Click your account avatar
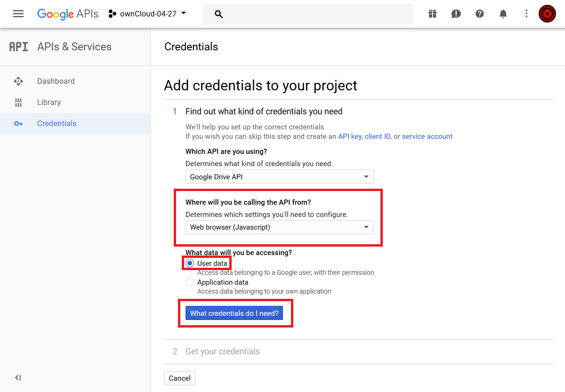Viewport: 565px width, 392px height. [547, 14]
